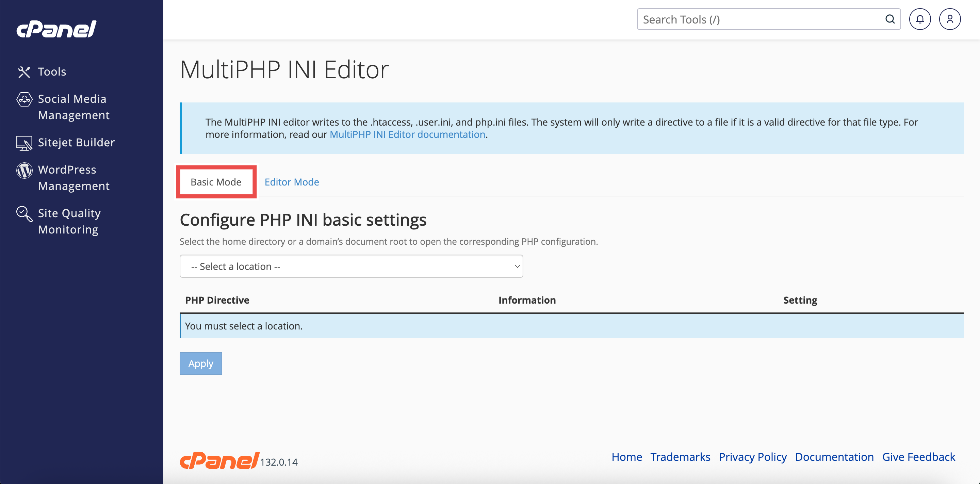
Task: Open the Trademarks footer link
Action: pos(680,457)
